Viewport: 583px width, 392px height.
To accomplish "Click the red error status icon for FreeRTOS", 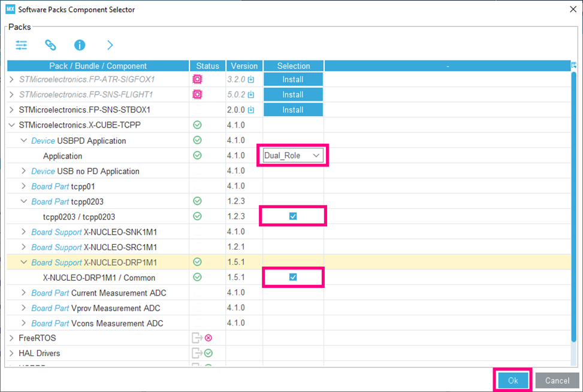I will pyautogui.click(x=209, y=338).
